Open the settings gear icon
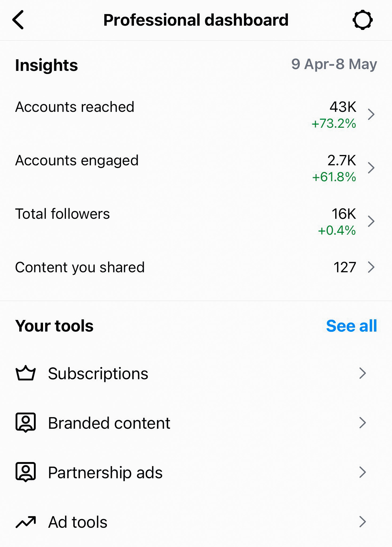Screen dimensions: 392x547 pyautogui.click(x=362, y=20)
